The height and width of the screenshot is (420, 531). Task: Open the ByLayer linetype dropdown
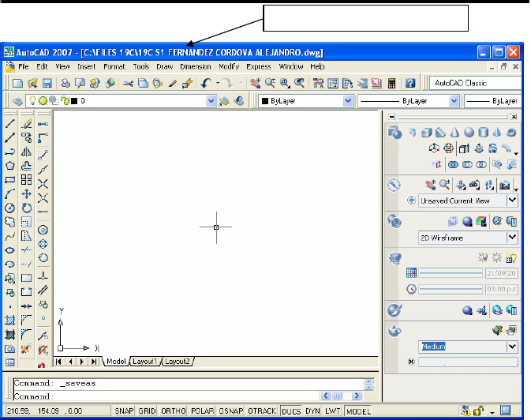[x=454, y=101]
